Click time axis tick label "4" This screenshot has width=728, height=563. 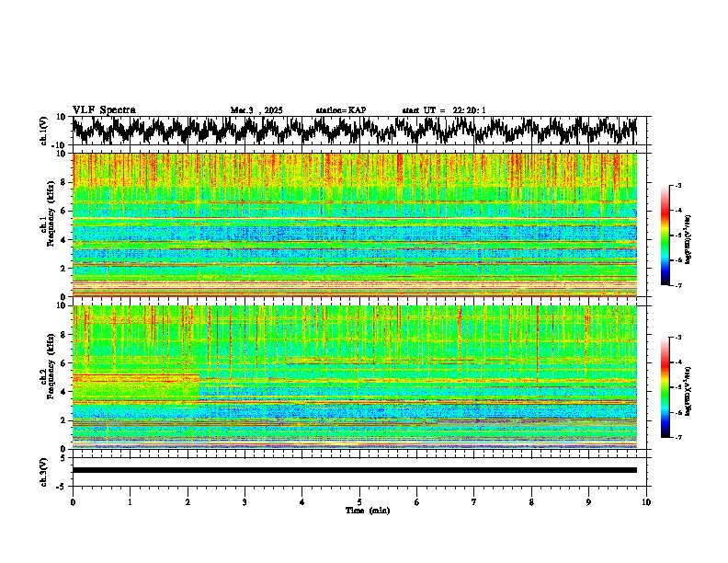tap(302, 502)
